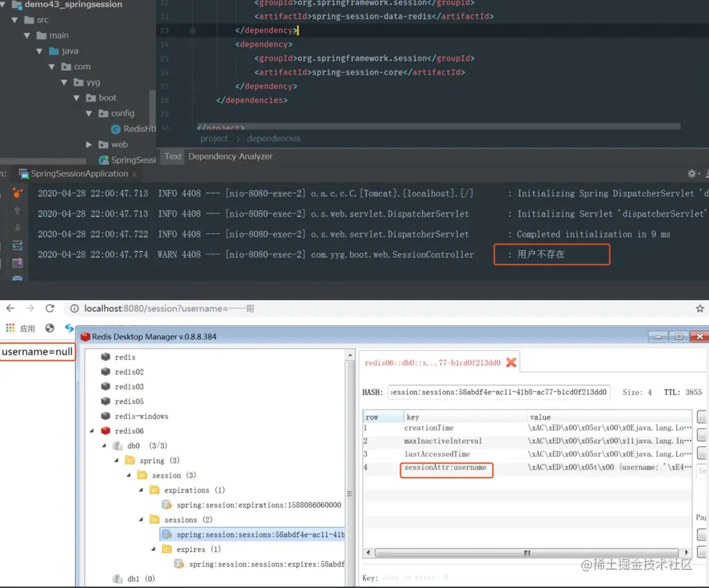Screen dimensions: 709x588
Task: Select the SpringSessi application class icon
Action: (x=104, y=160)
